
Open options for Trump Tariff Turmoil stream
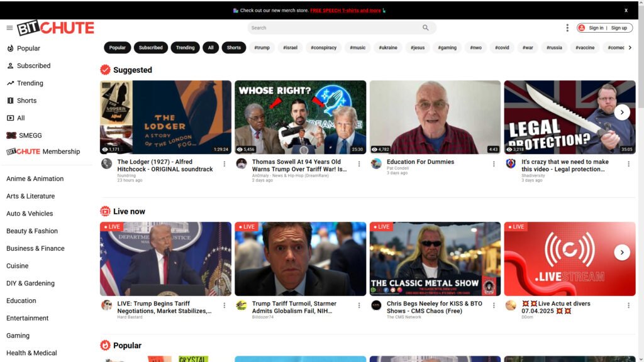point(359,305)
